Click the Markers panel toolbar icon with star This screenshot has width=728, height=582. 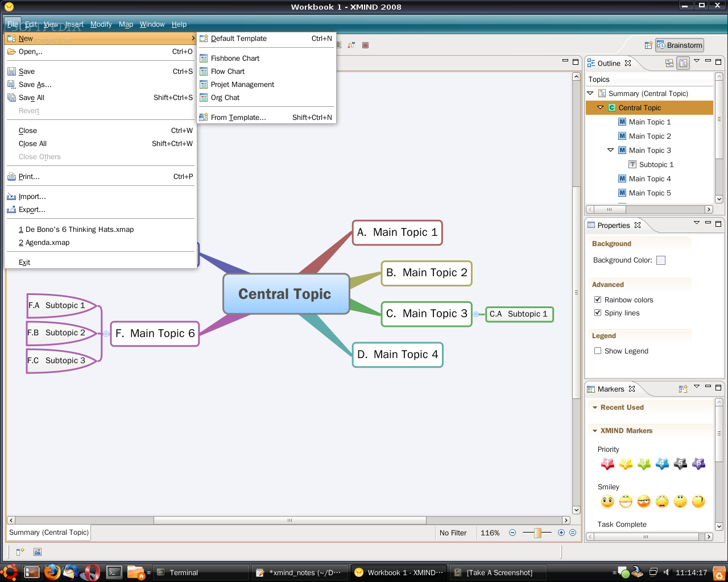pos(683,389)
